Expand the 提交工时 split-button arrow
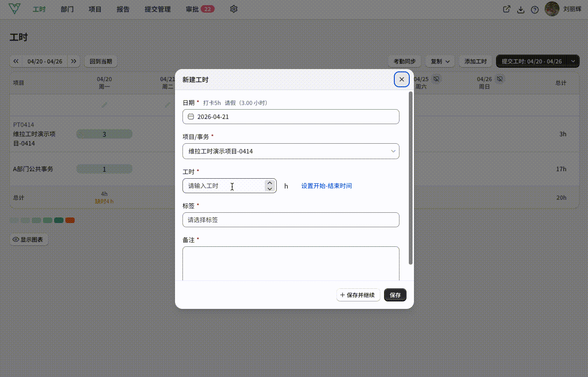 [573, 61]
